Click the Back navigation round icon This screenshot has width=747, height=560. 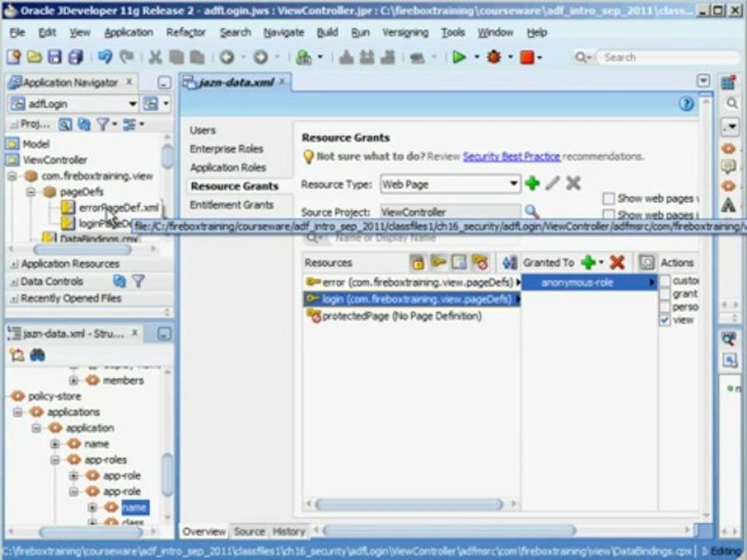point(226,57)
